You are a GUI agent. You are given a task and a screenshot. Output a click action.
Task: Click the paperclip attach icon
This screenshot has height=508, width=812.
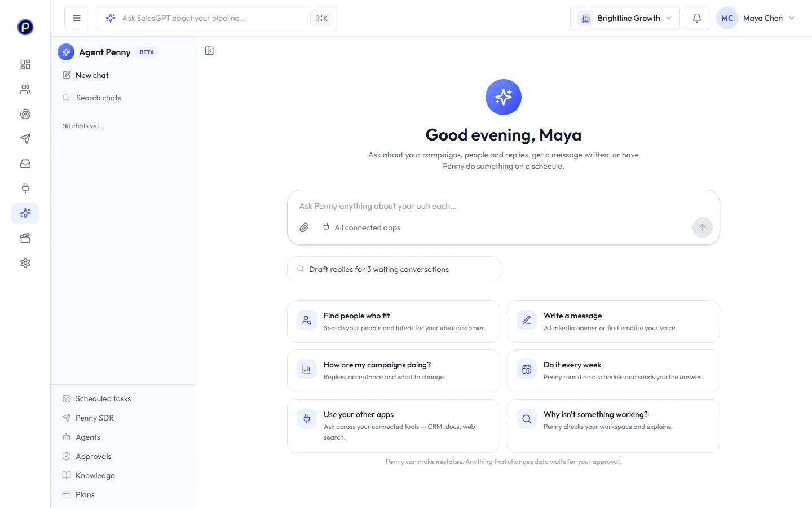pos(304,227)
